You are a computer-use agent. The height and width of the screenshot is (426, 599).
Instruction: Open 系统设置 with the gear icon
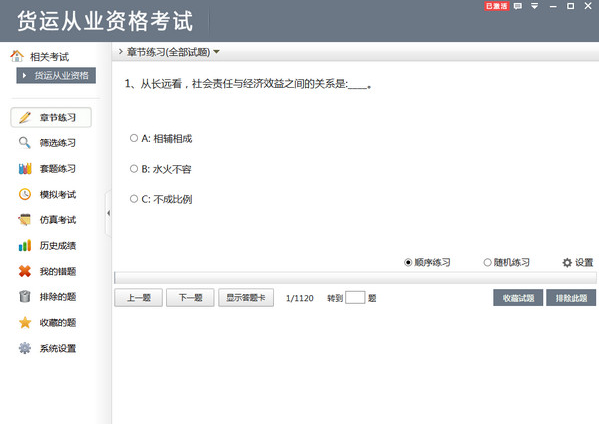click(47, 348)
